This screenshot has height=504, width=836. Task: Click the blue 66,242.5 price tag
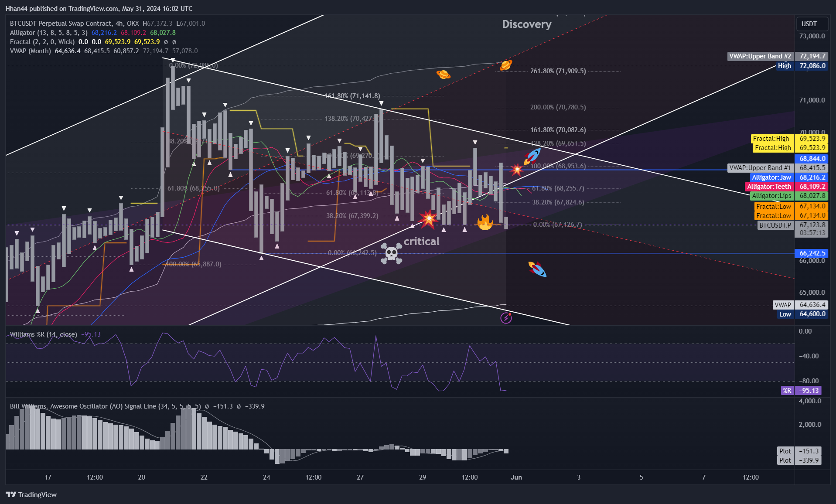tap(812, 253)
